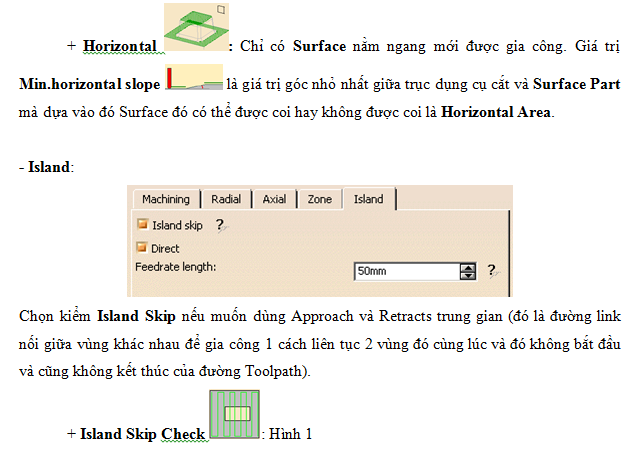
Task: Click the underlined Island Skip Check text
Action: click(142, 434)
